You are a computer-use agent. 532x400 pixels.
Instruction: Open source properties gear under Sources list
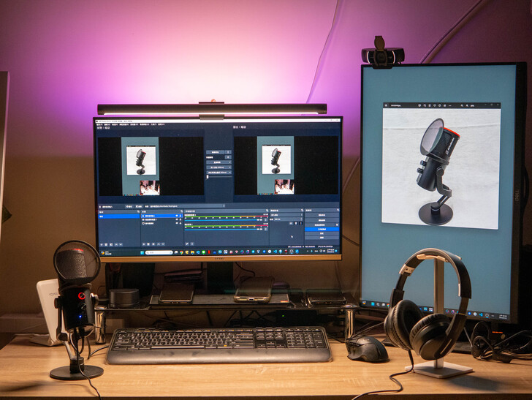(x=153, y=244)
